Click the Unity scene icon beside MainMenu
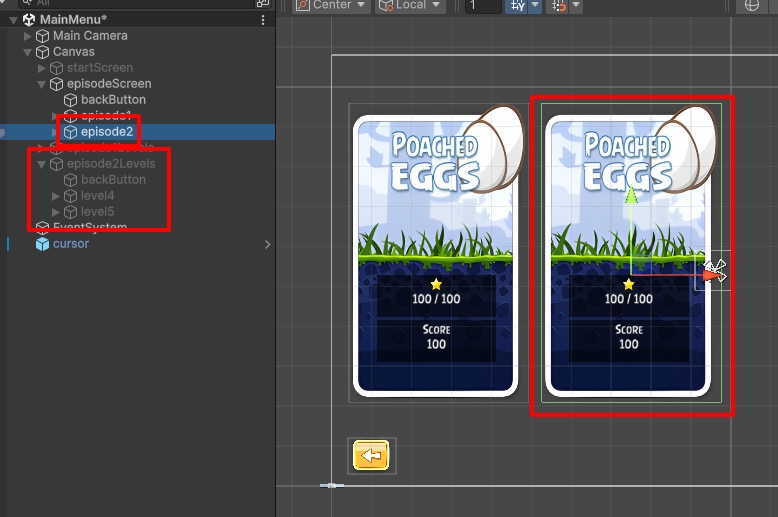The image size is (778, 517). coord(29,20)
